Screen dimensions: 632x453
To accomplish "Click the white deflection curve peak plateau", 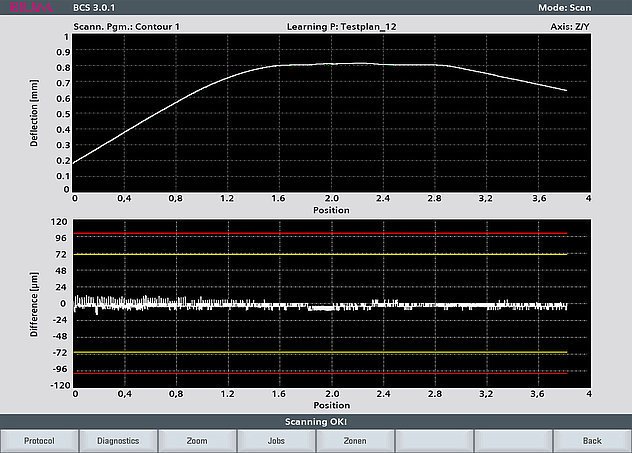I will tap(330, 64).
